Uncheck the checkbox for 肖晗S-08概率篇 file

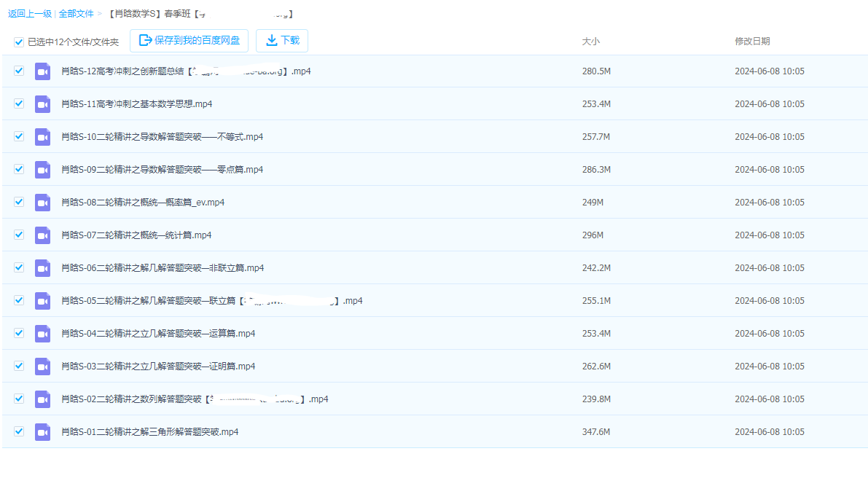18,202
